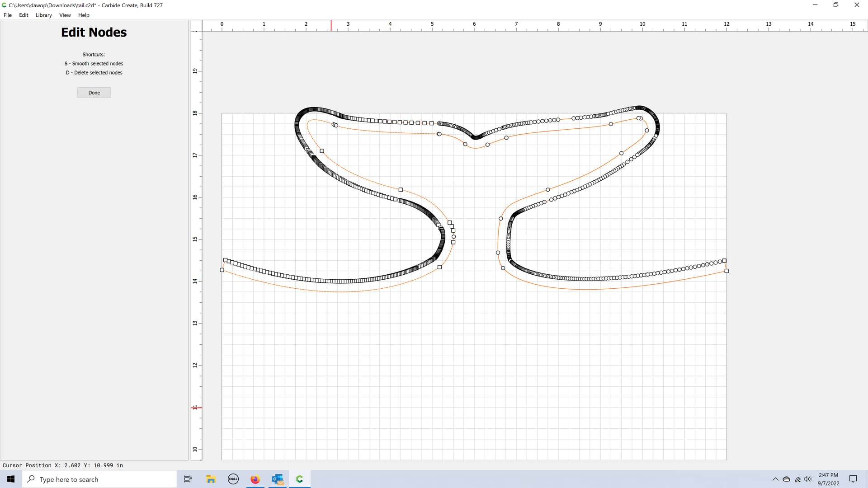The width and height of the screenshot is (868, 488).
Task: Show hidden system tray icons
Action: 775,479
